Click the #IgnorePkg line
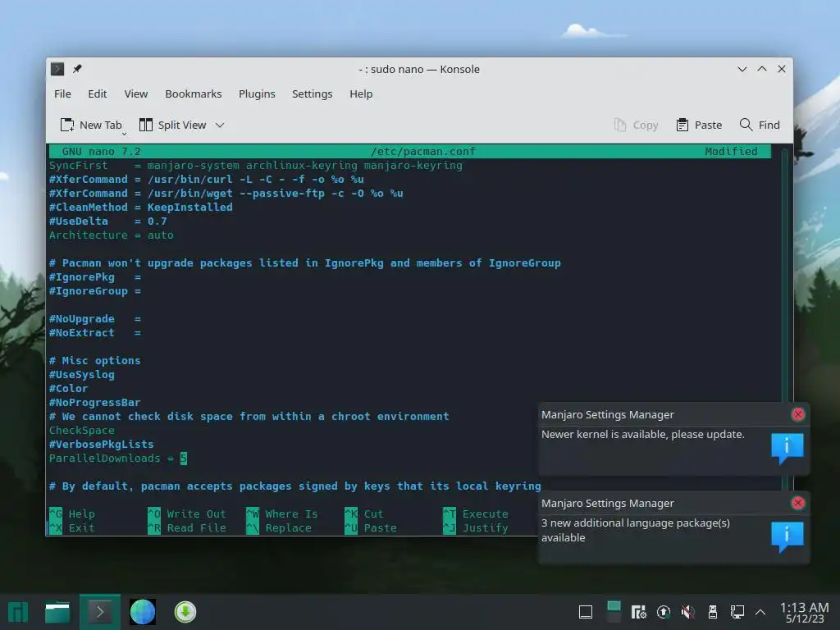 pos(95,277)
